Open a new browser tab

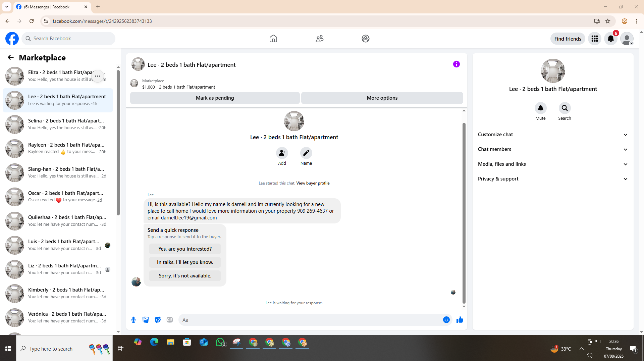[98, 7]
